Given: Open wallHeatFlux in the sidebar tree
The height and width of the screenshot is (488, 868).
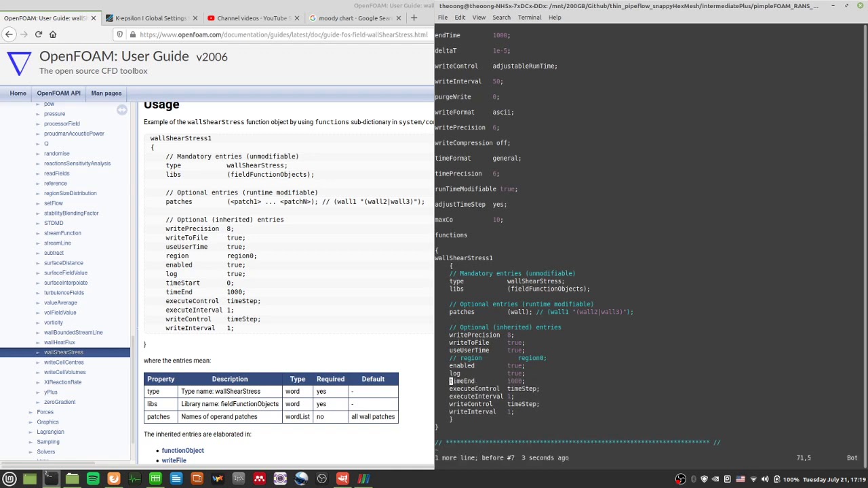Looking at the screenshot, I should [60, 342].
